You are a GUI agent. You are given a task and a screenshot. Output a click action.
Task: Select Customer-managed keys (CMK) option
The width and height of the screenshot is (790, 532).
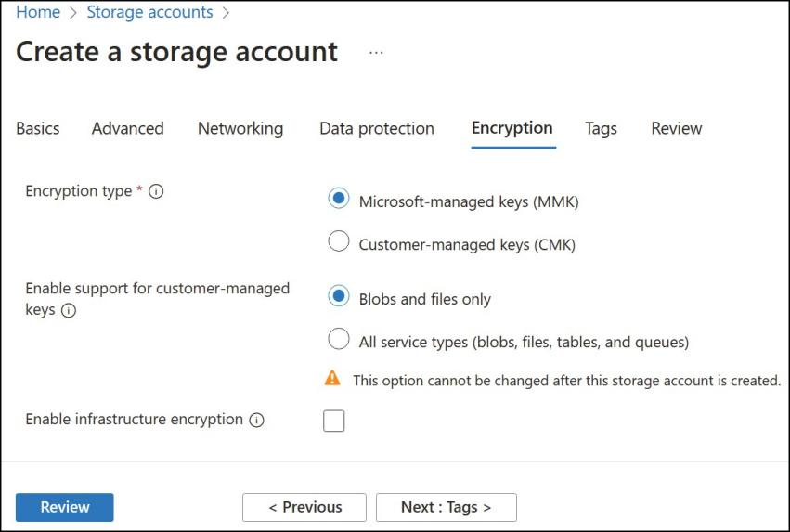(339, 241)
